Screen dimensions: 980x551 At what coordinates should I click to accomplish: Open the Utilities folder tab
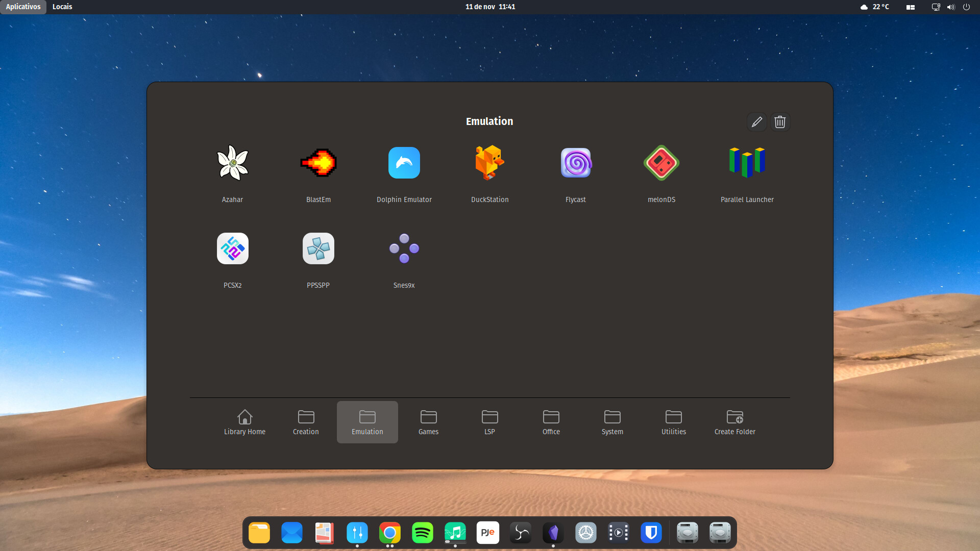(x=674, y=422)
